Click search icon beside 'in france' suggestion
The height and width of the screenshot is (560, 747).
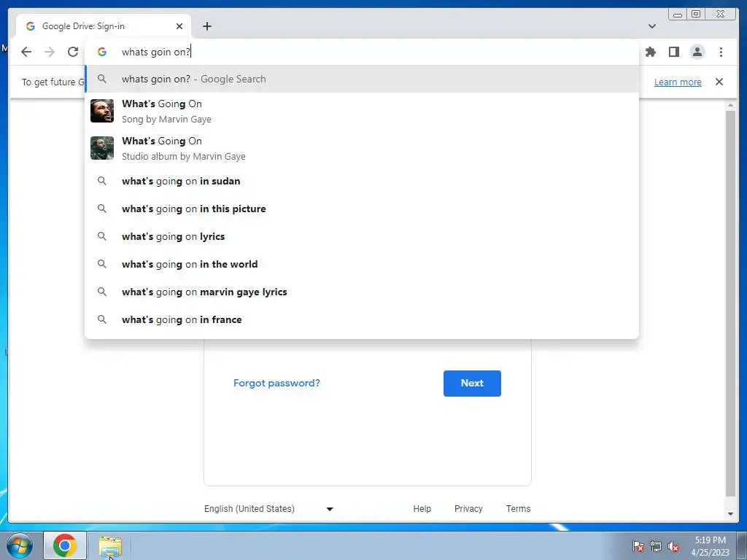(x=102, y=319)
